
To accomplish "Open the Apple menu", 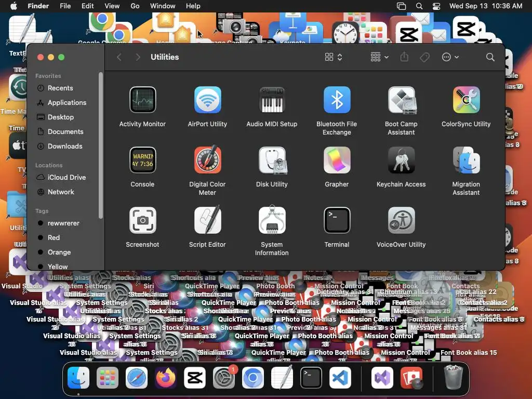I will click(x=14, y=6).
